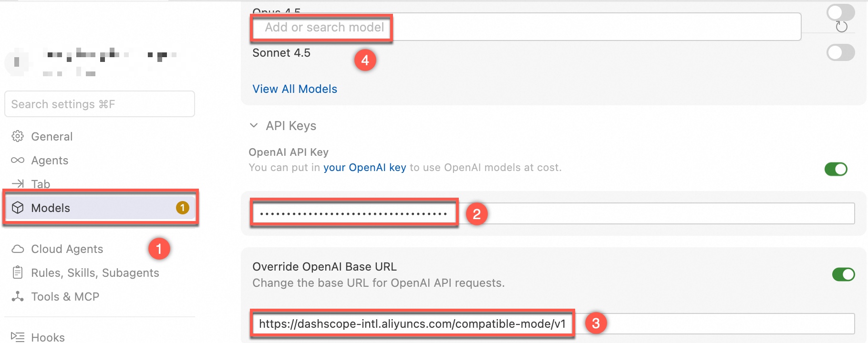Click the Hooks list icon
This screenshot has width=868, height=343.
[18, 337]
